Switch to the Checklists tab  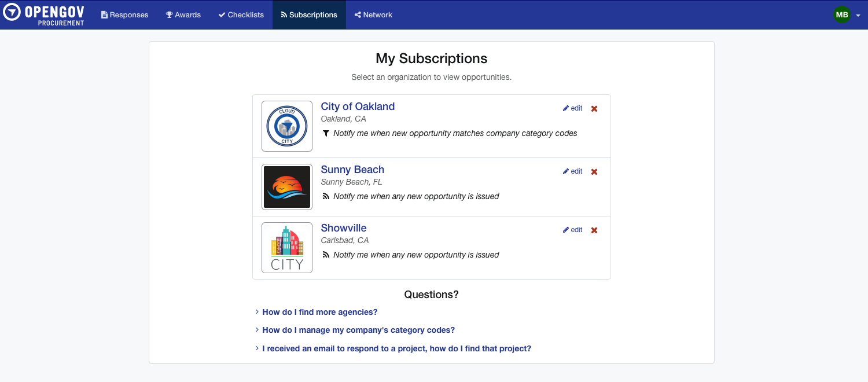click(241, 15)
